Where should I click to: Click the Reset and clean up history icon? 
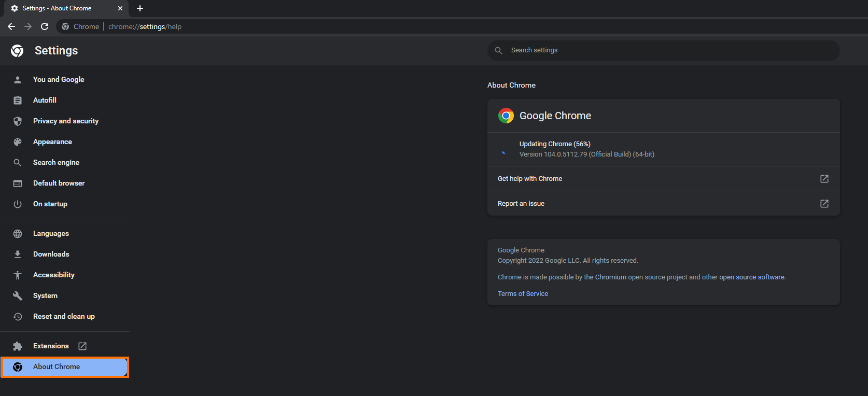[x=18, y=316]
